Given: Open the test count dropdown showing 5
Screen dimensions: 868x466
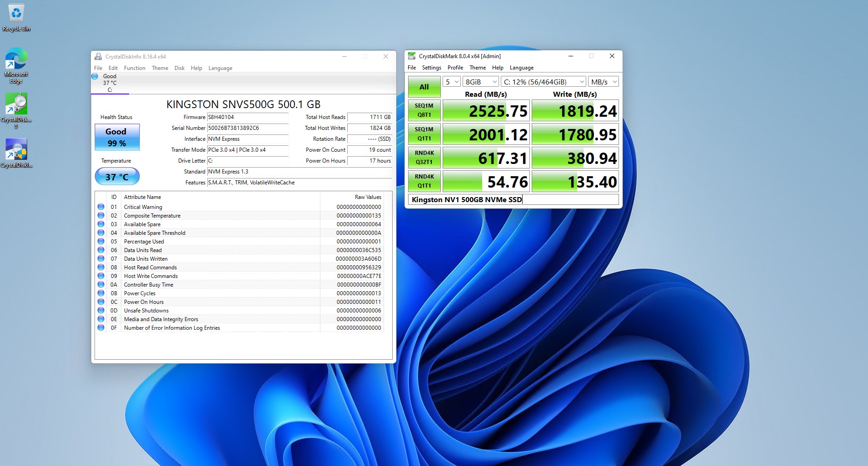Looking at the screenshot, I should 452,82.
